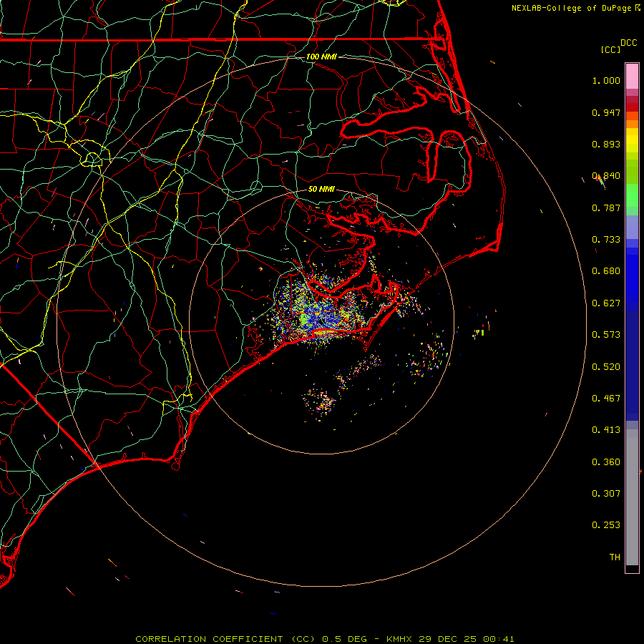Click the 0.840 color scale value
This screenshot has width=644, height=644.
(606, 176)
